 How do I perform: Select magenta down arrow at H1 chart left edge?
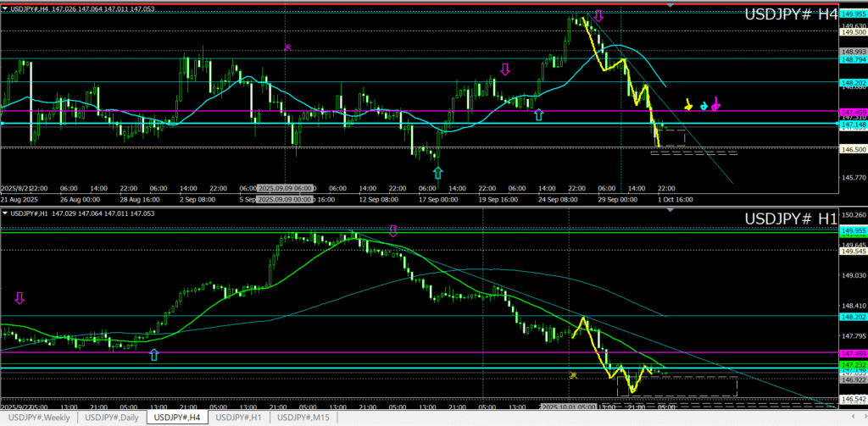point(19,298)
